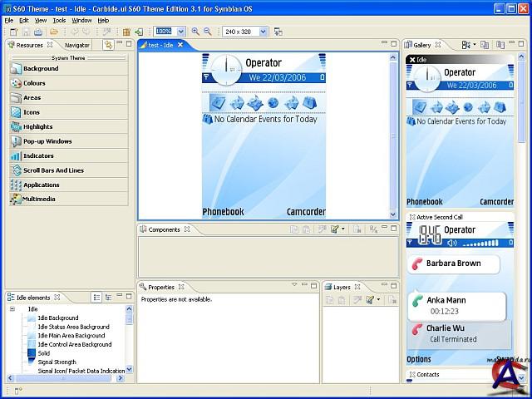Select the Scroll Bars And Lines category
This screenshot has width=532, height=399.
[53, 170]
